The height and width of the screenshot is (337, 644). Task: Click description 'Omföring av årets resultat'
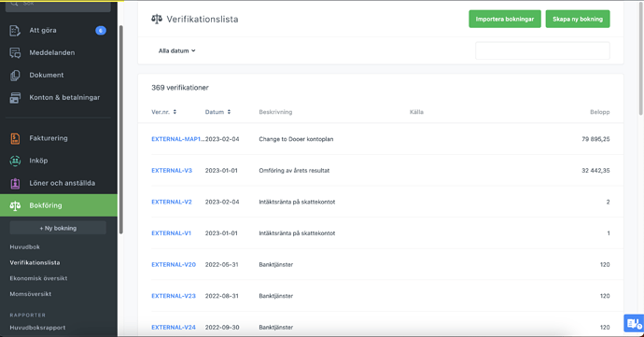pos(294,171)
